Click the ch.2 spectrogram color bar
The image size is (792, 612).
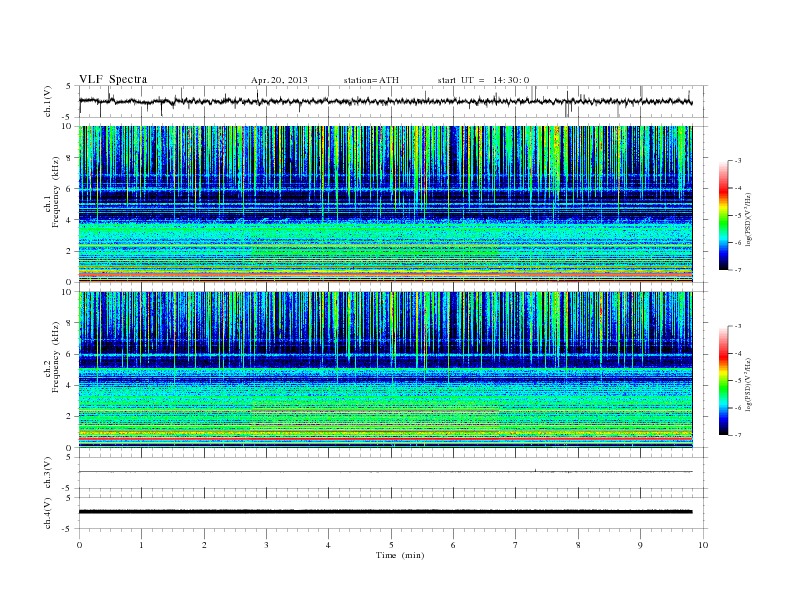click(x=723, y=381)
